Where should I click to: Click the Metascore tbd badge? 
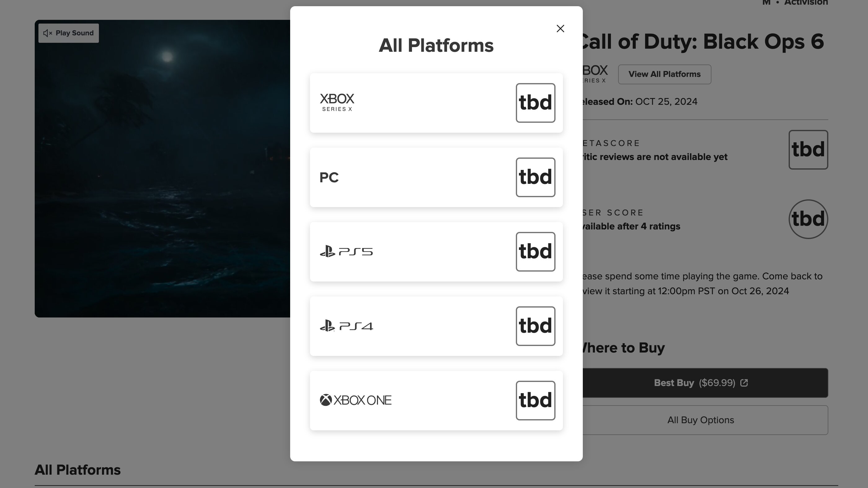click(808, 150)
